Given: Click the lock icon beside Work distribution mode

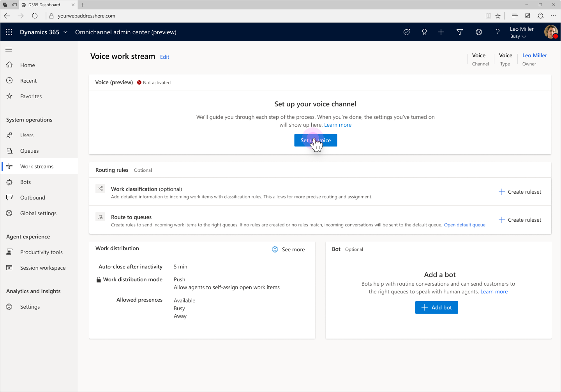Looking at the screenshot, I should coord(99,279).
